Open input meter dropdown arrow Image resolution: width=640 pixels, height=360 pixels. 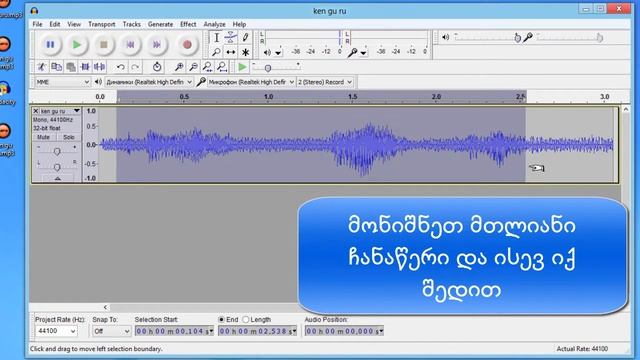[x=363, y=53]
